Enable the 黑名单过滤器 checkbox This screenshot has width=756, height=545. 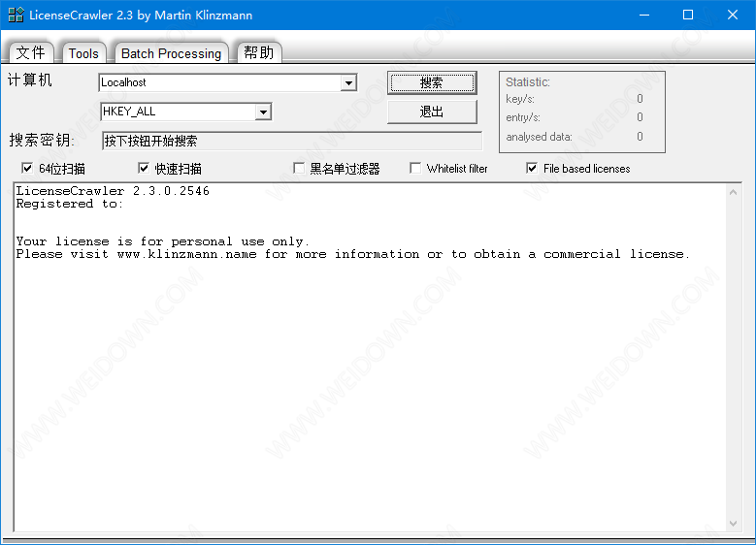299,168
